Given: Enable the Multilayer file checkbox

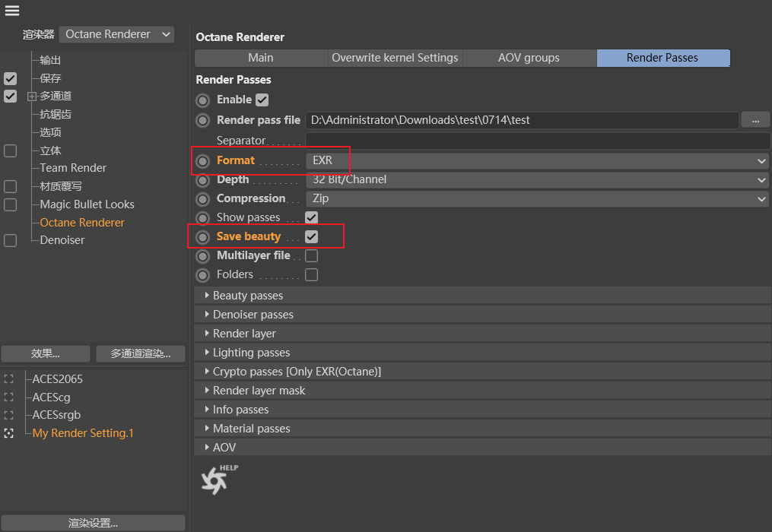Looking at the screenshot, I should pyautogui.click(x=311, y=256).
